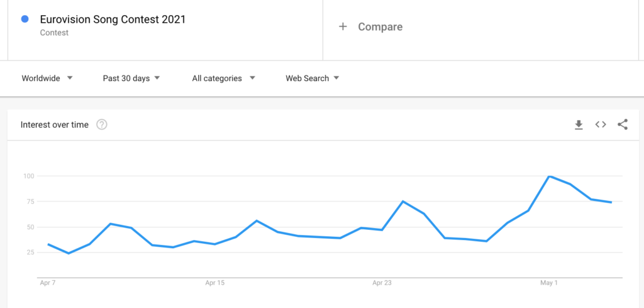Open the Worldwide region dropdown
644x308 pixels.
click(47, 78)
